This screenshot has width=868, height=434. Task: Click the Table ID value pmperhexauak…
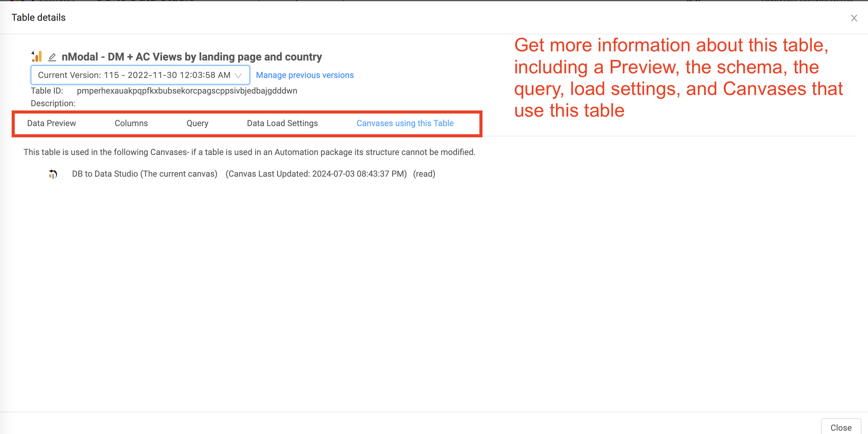187,91
